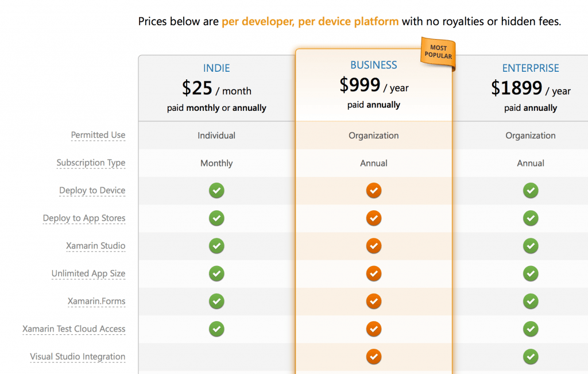Click Enterprise's green Visual Studio Integration checkmark
The image size is (588, 374).
point(530,357)
